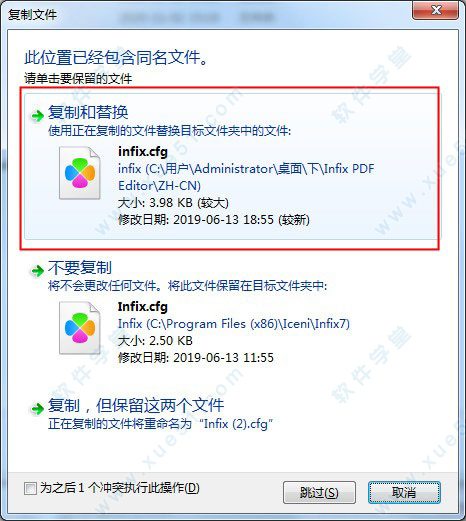Viewport: 466px width, 521px height.
Task: Click the destination Infix.cfg file icon
Action: point(80,328)
